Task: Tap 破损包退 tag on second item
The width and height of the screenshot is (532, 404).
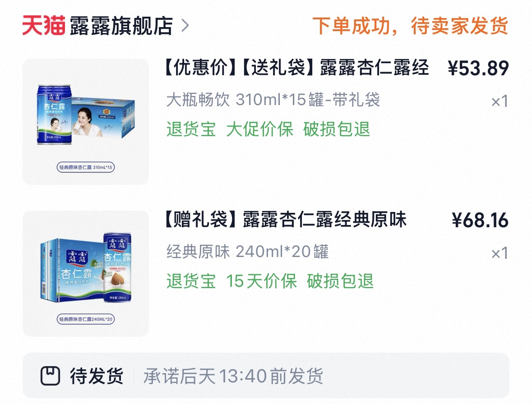Action: click(x=340, y=281)
